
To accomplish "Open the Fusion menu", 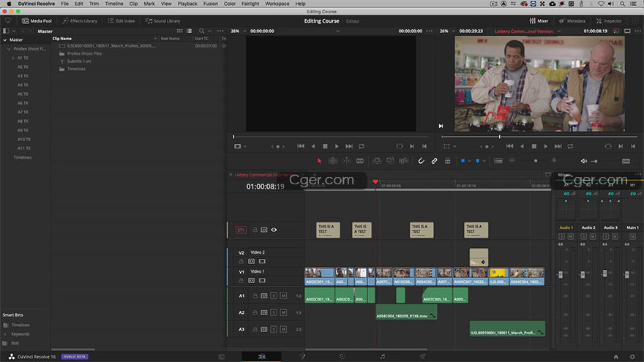I will click(211, 3).
